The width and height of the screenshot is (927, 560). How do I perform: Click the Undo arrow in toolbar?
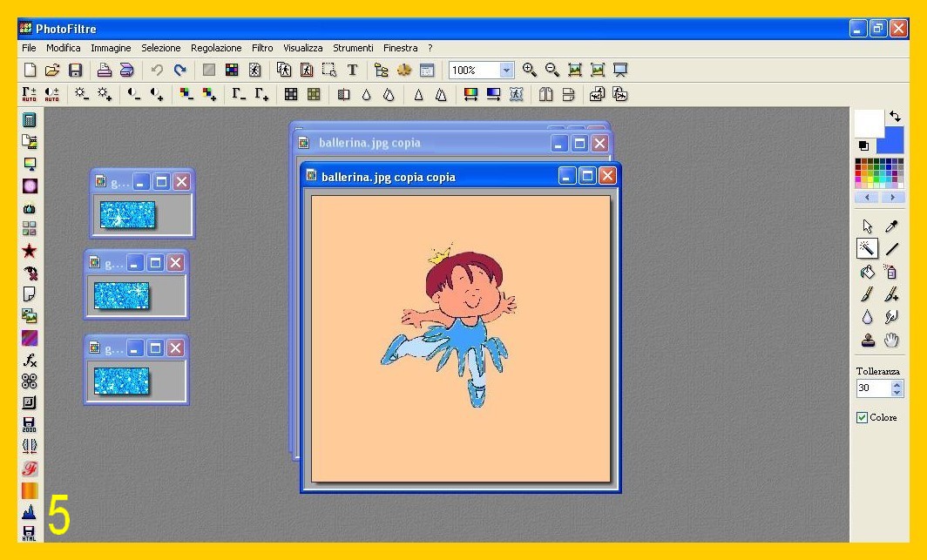pyautogui.click(x=157, y=71)
